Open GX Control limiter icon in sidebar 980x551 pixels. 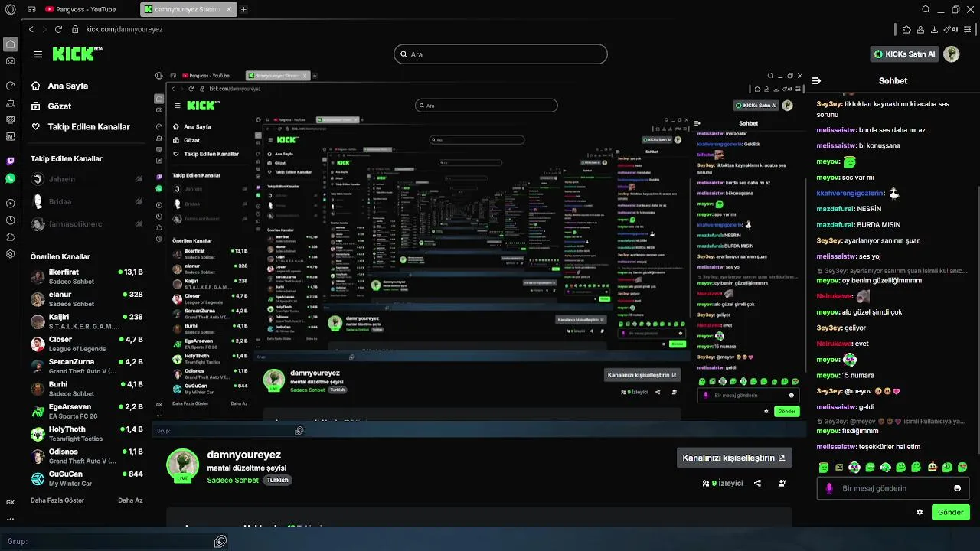(10, 85)
